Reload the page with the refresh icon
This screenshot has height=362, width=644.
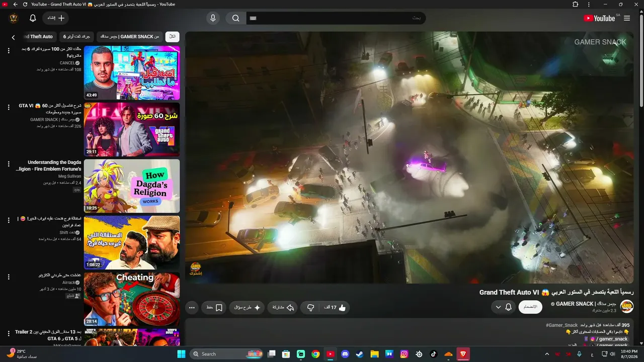[26, 4]
